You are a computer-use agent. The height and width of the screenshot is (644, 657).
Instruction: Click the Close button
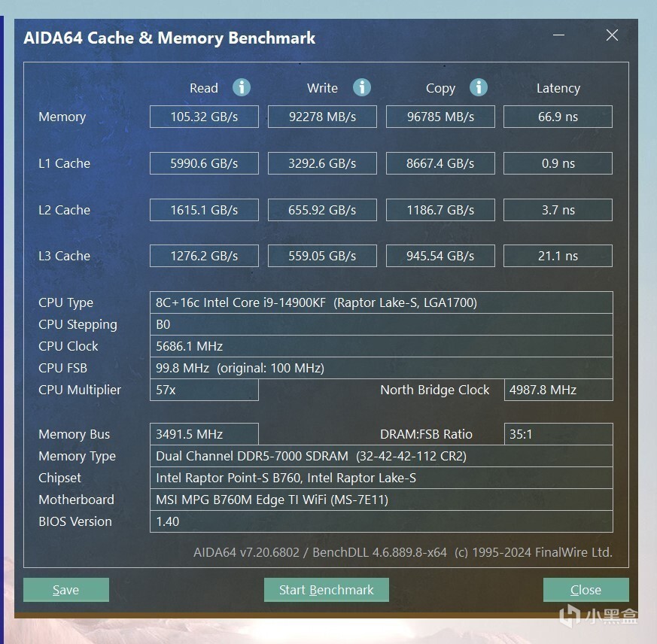click(x=586, y=590)
